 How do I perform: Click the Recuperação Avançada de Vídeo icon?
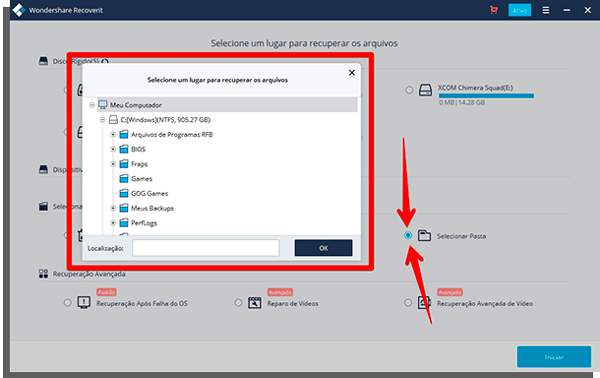(424, 302)
